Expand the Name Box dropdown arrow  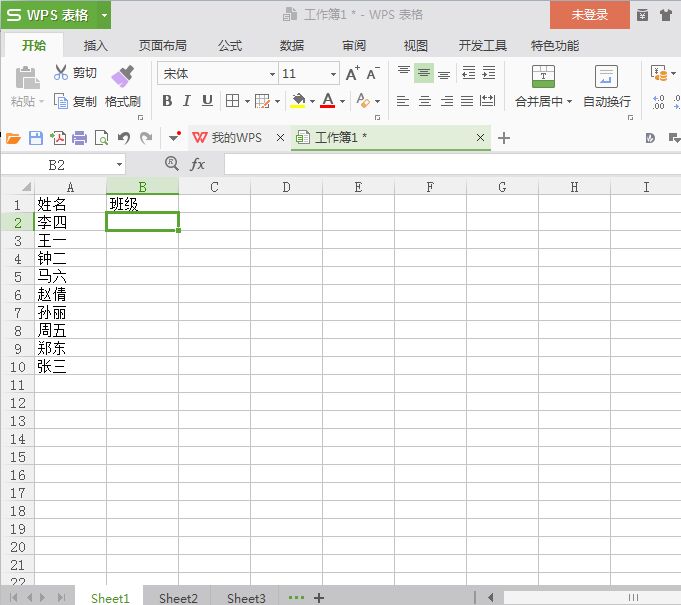coord(120,164)
